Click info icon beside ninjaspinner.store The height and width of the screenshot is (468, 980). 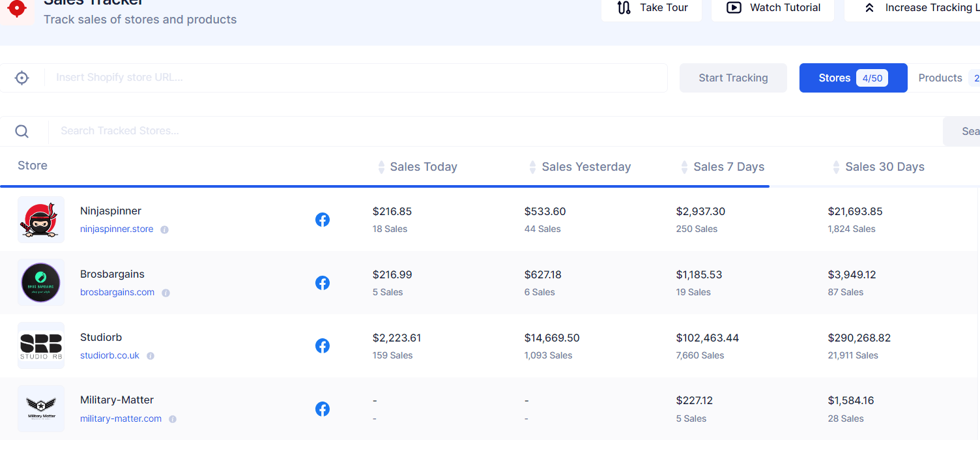coord(165,229)
